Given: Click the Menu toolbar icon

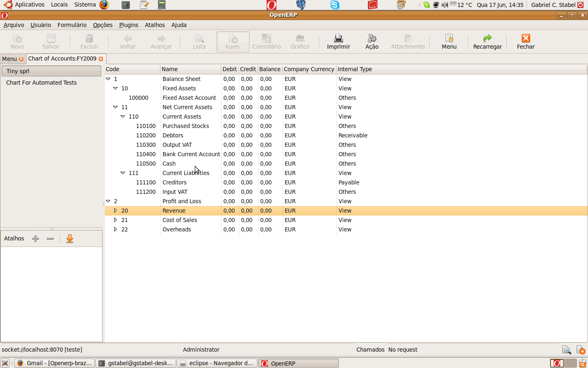Looking at the screenshot, I should [449, 38].
